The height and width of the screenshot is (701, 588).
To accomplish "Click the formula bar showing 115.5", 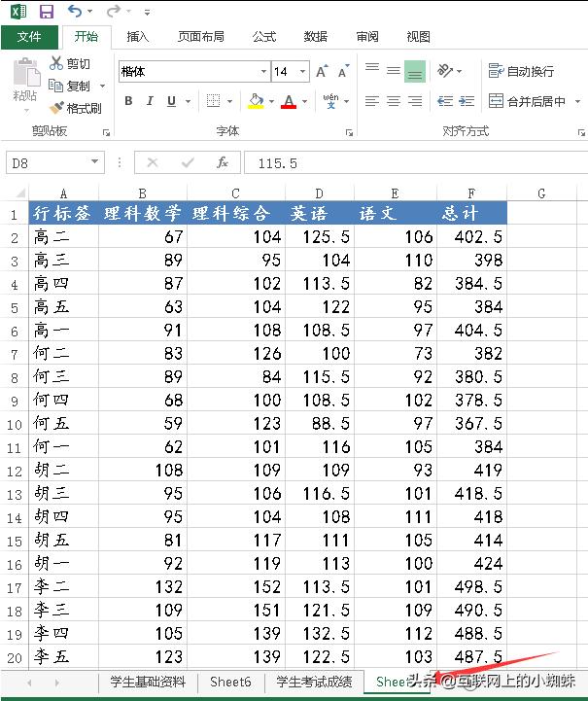I will click(x=416, y=162).
